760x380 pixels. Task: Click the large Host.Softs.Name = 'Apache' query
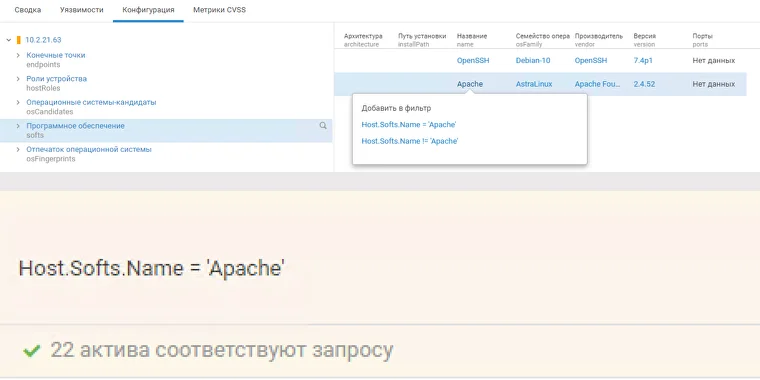coord(151,268)
